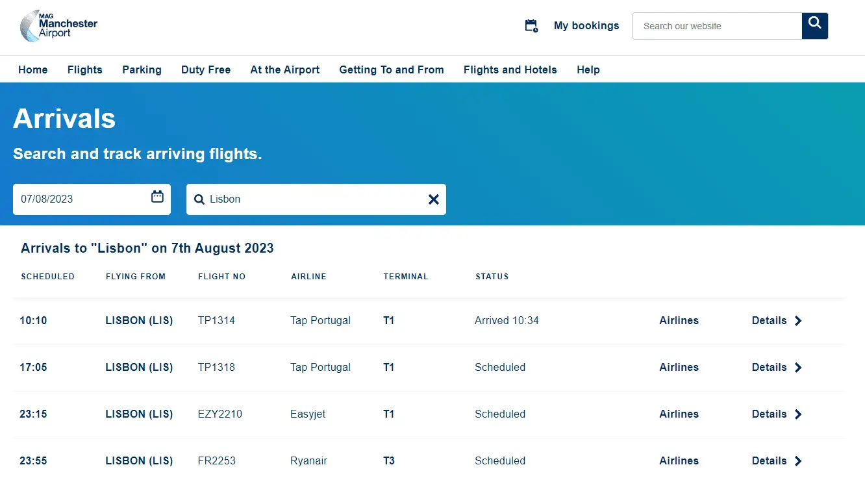Screen dimensions: 865x504
Task: Open the Getting To and From menu
Action: 392,69
